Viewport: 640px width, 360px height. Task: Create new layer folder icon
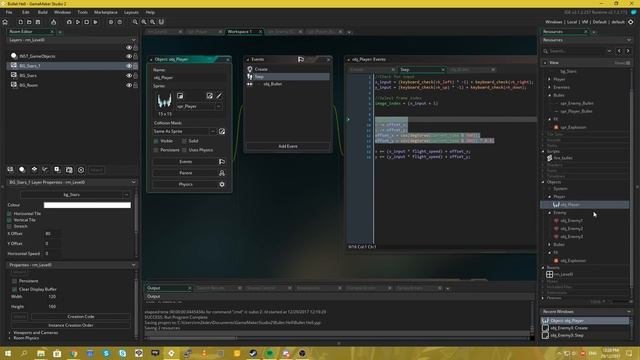coord(69,170)
